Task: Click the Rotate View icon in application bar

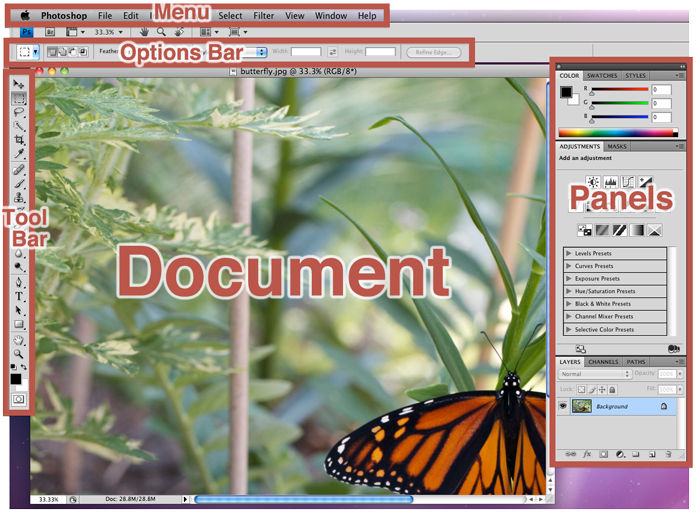Action: tap(179, 32)
